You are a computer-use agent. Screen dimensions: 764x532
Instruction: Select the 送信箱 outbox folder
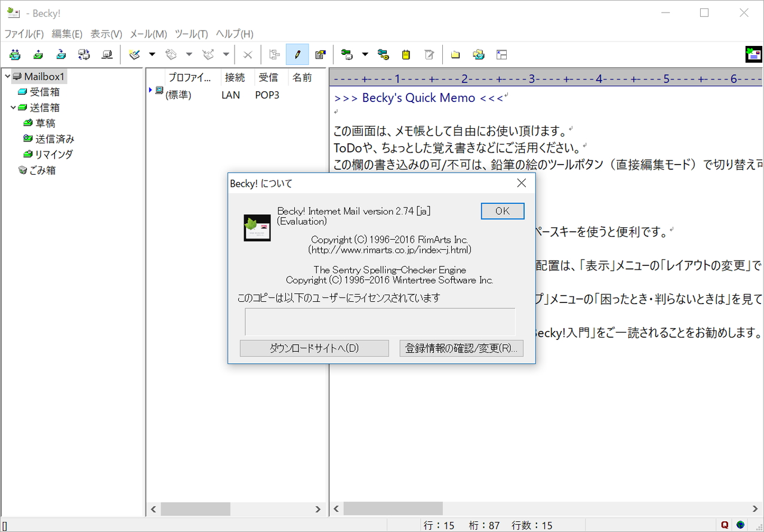tap(45, 107)
